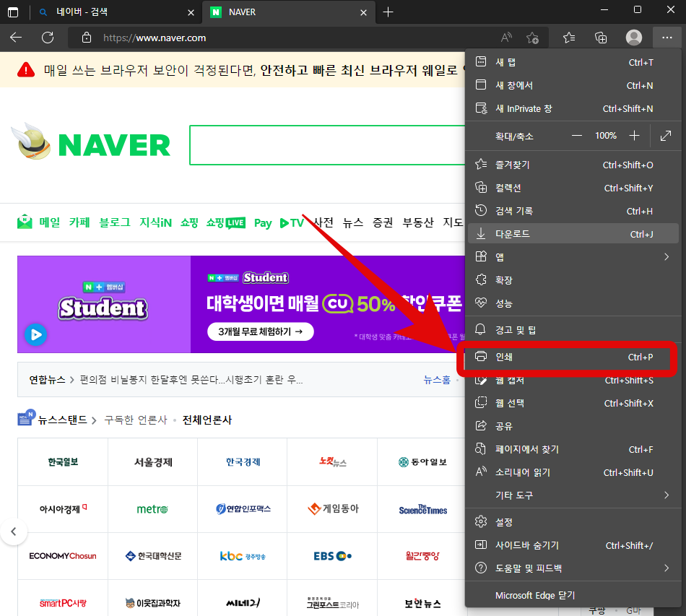This screenshot has height=616, width=686.
Task: Click the profile avatar icon in the toolbar
Action: point(634,38)
